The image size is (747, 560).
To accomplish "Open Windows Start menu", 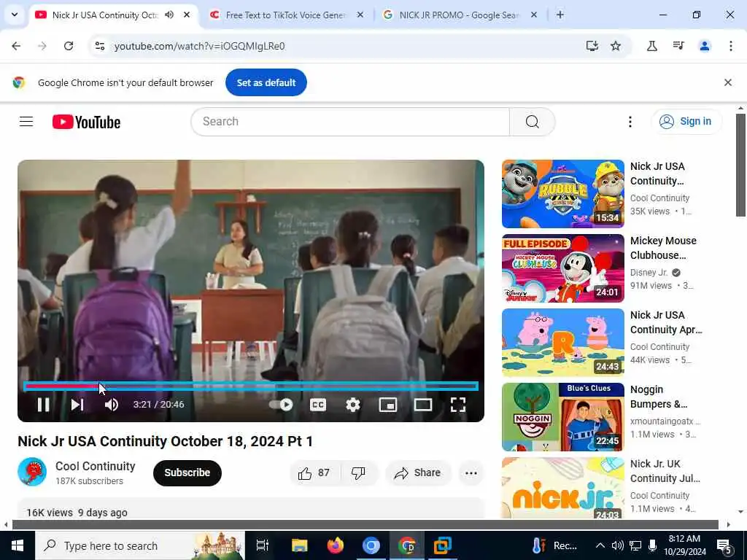I will point(18,545).
